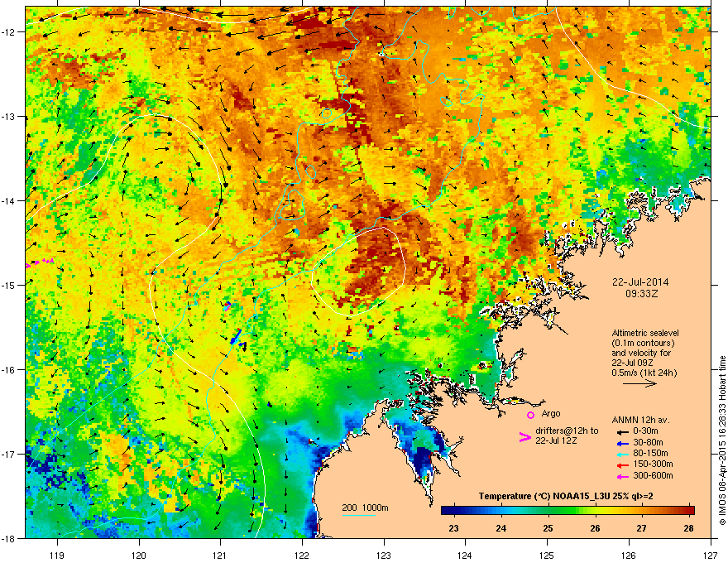Click the magenta drifter track near the left edge
Viewport: 728px width, 563px height.
(40, 263)
